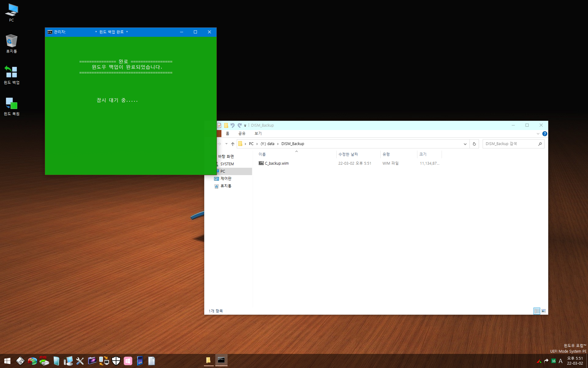Open the 보기 ribbon tab

[258, 134]
